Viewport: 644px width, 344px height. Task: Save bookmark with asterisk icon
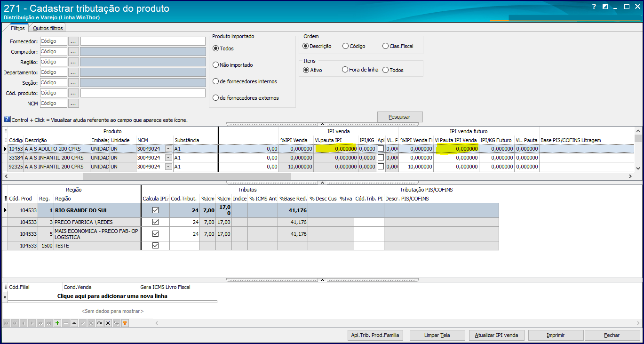(108, 323)
